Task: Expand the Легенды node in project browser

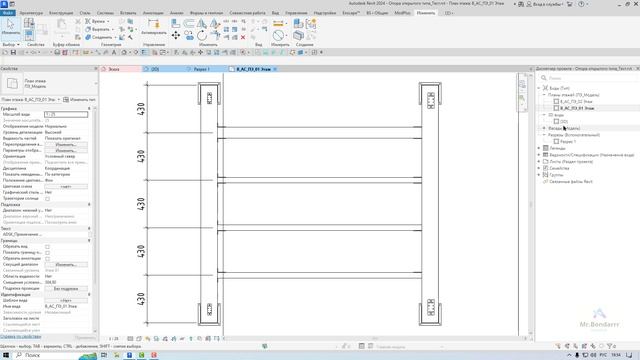Action: pos(539,148)
